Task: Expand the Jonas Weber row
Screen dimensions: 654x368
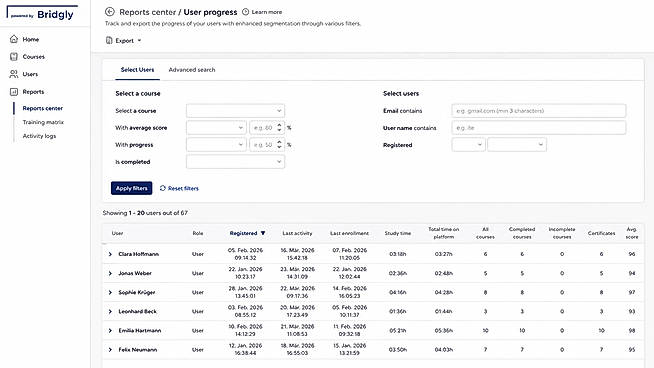Action: tap(110, 273)
